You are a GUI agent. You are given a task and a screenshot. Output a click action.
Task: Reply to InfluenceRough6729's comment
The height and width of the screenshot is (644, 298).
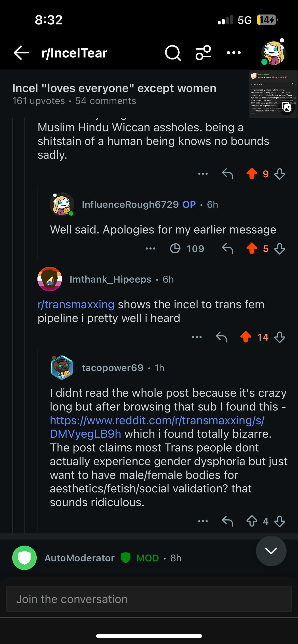pos(227,248)
